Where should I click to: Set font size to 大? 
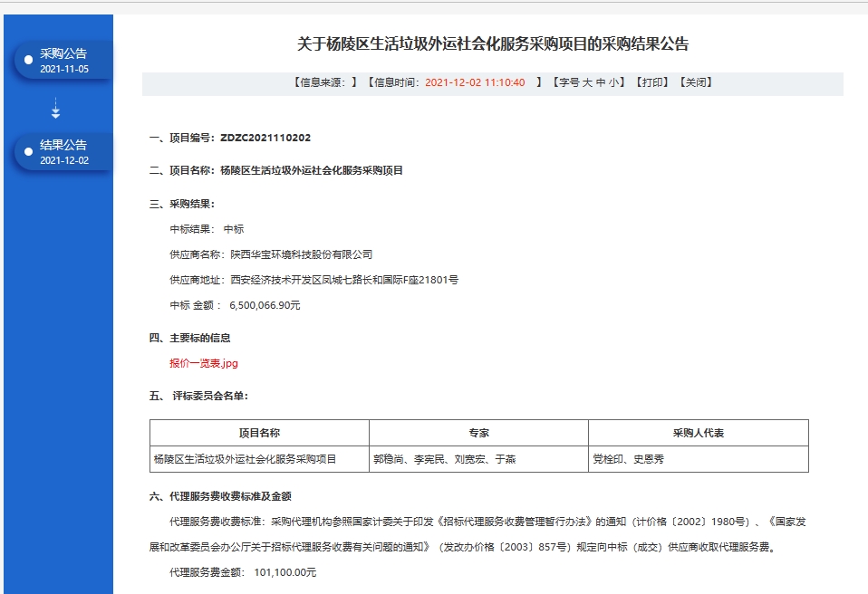point(587,82)
